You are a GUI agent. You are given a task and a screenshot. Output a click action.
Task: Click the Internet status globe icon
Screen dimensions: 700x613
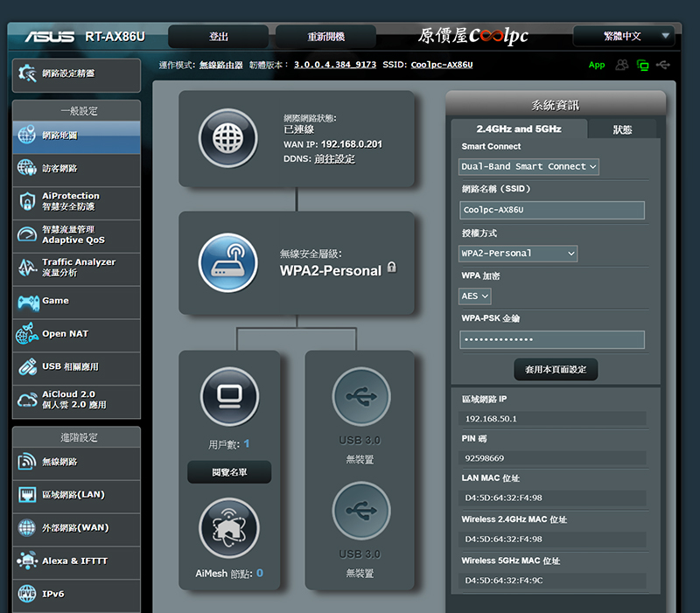tap(228, 138)
